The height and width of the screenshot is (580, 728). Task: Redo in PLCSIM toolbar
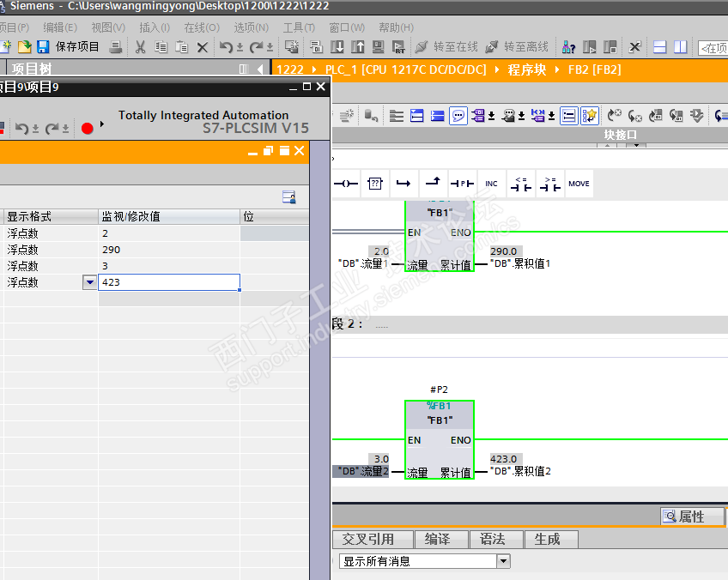coord(52,128)
